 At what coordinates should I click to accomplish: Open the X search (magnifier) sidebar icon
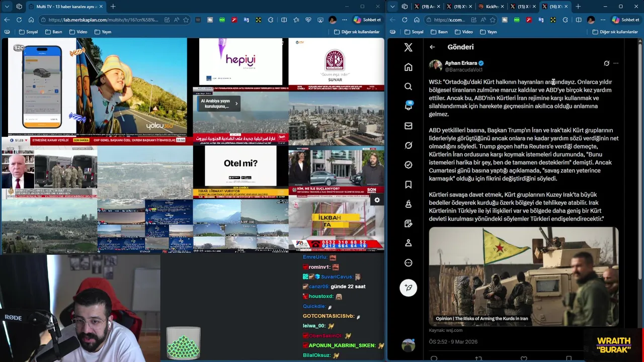point(408,86)
